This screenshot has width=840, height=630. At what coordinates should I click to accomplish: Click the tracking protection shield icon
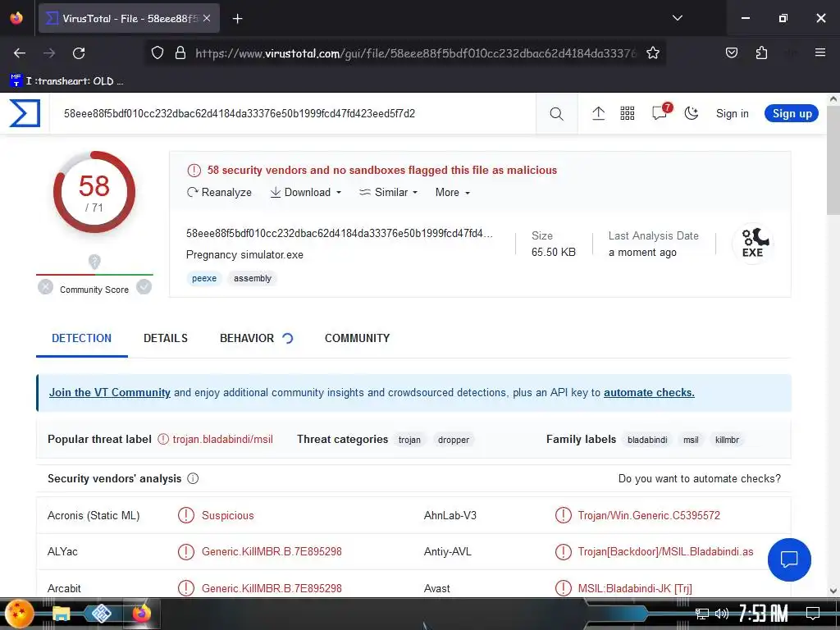click(x=157, y=52)
